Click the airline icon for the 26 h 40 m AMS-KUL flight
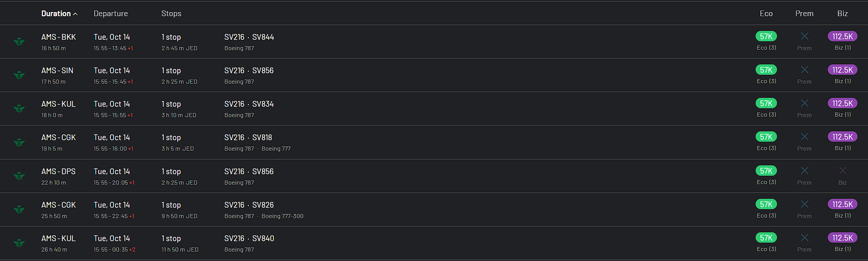Image resolution: width=868 pixels, height=261 pixels. [19, 243]
